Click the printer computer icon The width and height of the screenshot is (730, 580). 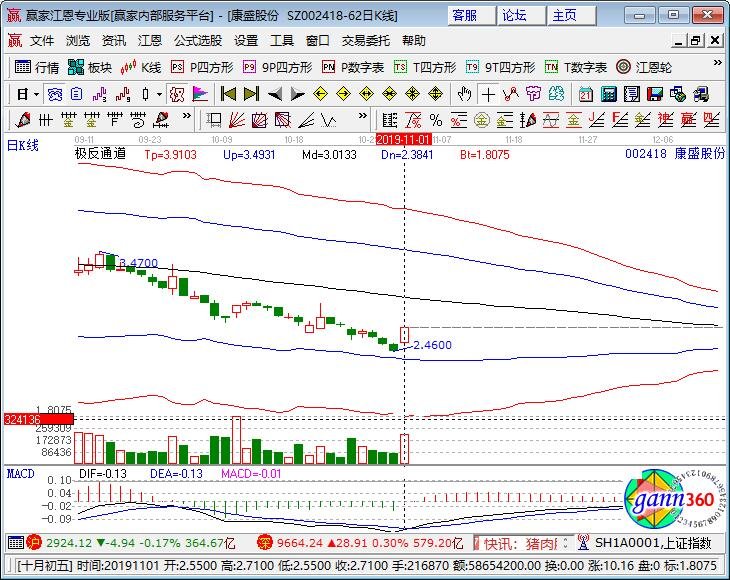[701, 94]
